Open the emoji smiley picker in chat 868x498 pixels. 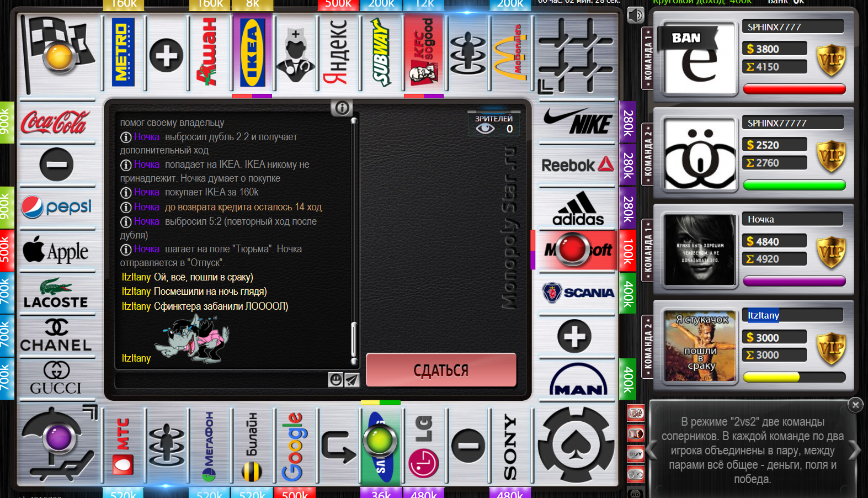(x=336, y=380)
